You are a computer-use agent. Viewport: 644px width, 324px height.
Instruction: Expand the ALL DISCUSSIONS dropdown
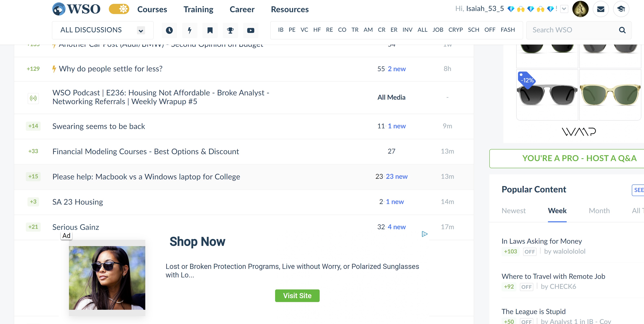[103, 30]
